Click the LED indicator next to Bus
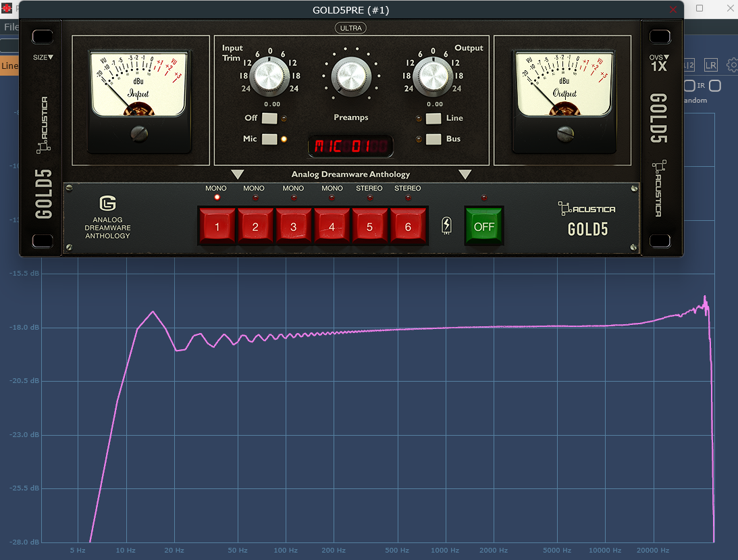The image size is (738, 560). [x=419, y=139]
